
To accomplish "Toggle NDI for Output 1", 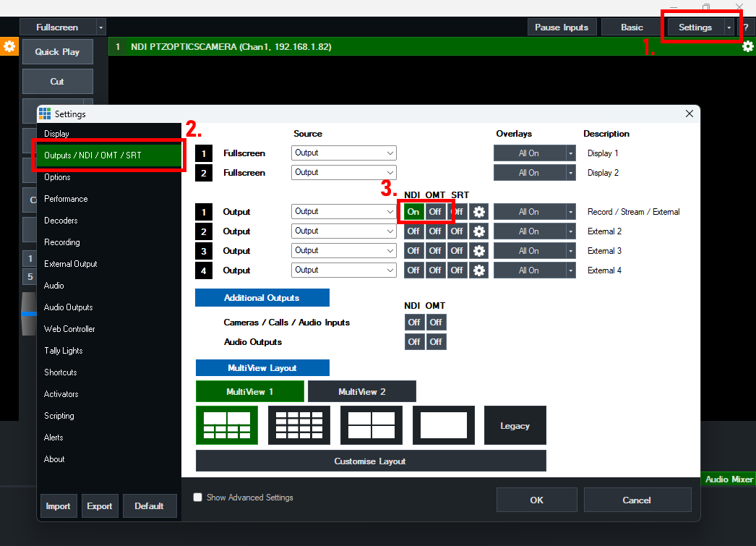I will tap(413, 212).
